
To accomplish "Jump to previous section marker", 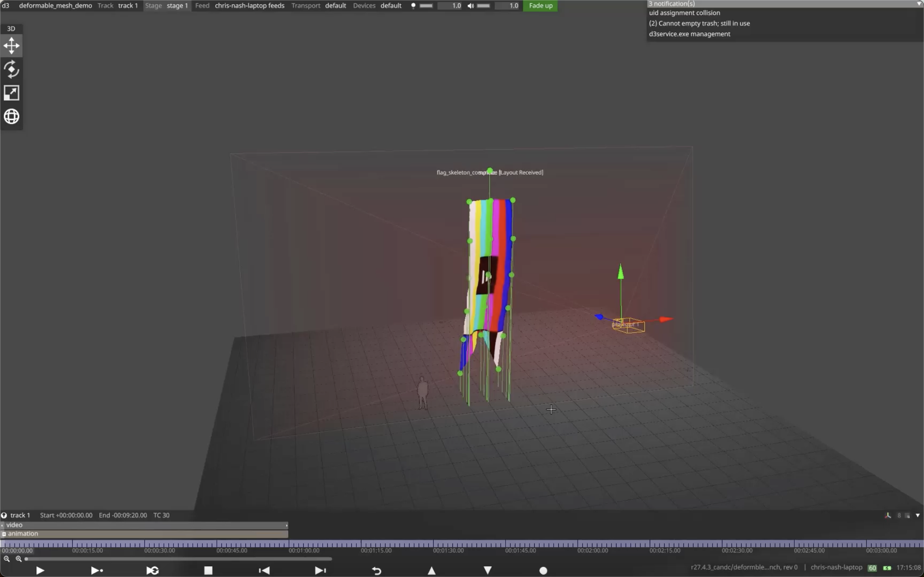I will pos(264,570).
